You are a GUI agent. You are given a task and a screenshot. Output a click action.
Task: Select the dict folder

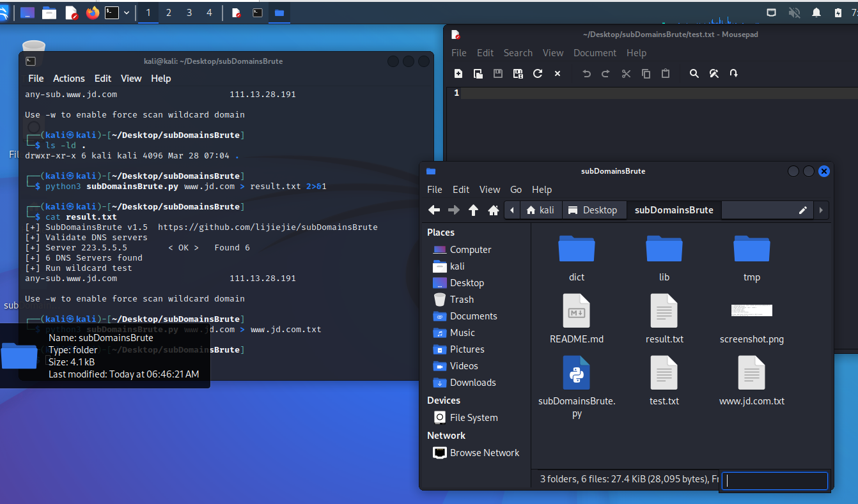[x=577, y=248]
